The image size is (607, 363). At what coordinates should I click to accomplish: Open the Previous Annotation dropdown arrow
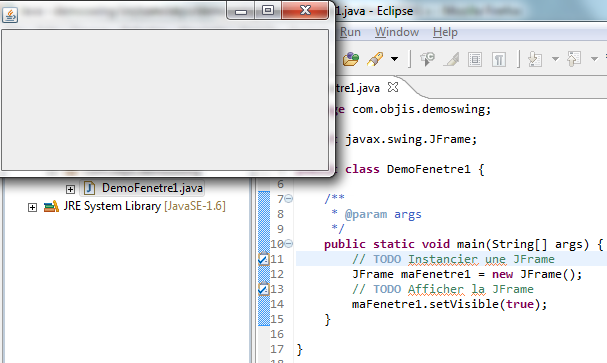pos(594,59)
